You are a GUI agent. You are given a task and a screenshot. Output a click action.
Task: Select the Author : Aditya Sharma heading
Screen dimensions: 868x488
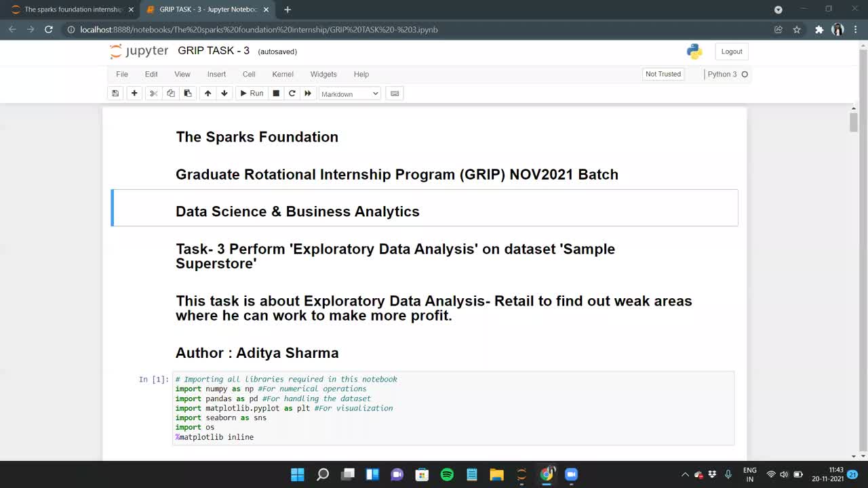pos(257,353)
